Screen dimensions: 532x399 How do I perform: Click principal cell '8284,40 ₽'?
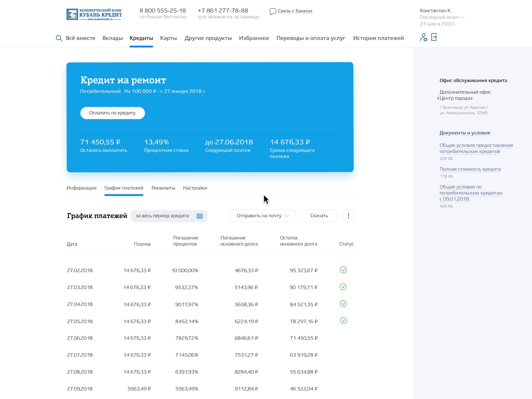tap(246, 372)
